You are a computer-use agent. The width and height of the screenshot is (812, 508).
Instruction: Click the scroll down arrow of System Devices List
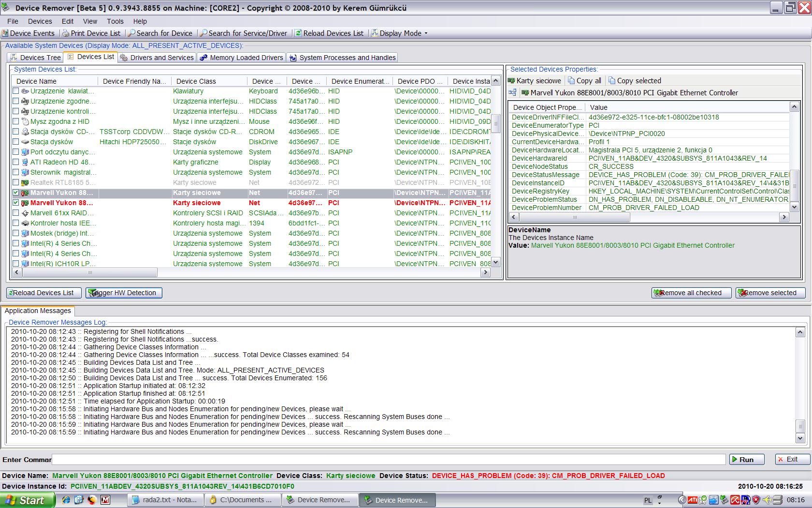tap(495, 262)
